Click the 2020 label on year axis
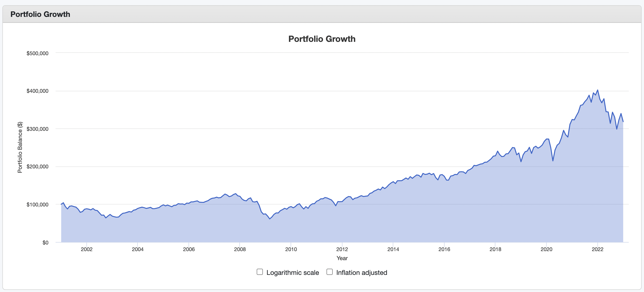This screenshot has width=644, height=292. coord(546,249)
